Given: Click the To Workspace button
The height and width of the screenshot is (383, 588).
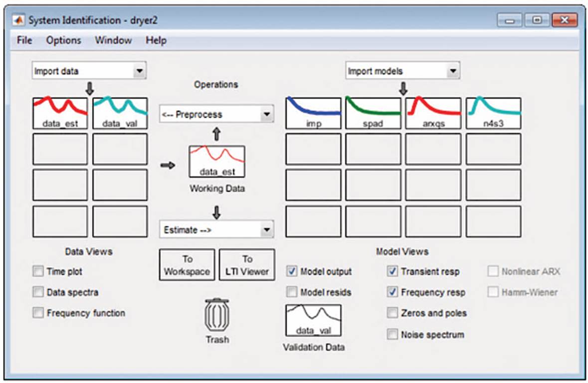Looking at the screenshot, I should click(x=187, y=265).
